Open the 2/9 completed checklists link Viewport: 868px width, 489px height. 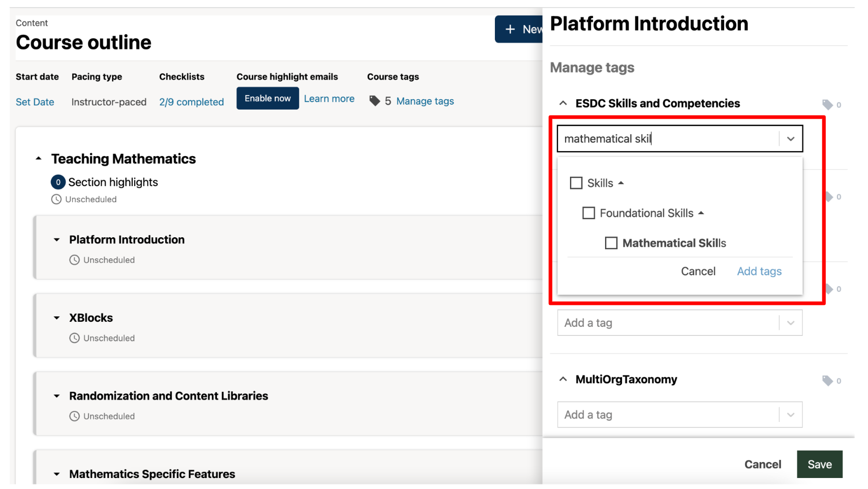(191, 102)
